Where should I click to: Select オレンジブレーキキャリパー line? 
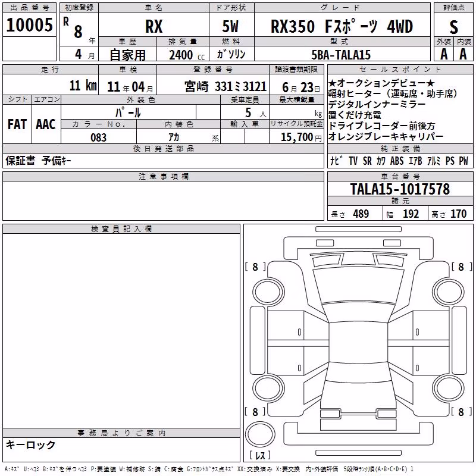[x=386, y=137]
